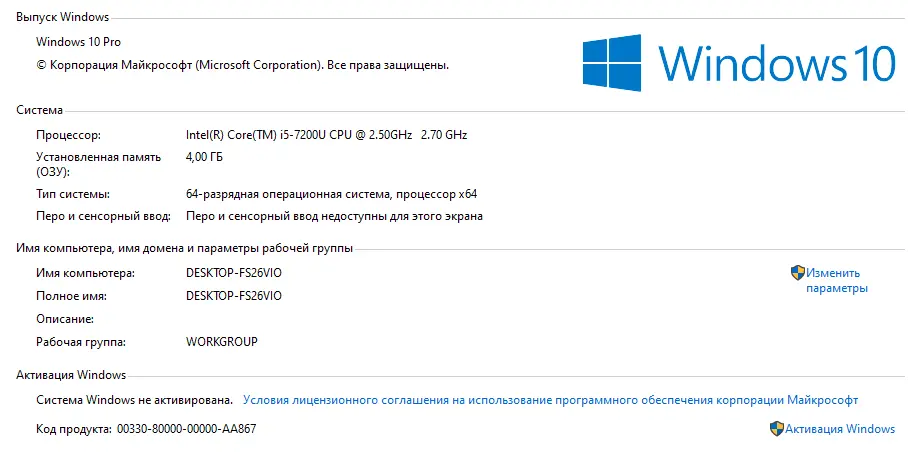Click the shield icon beside Активация Windows
This screenshot has height=457, width=908.
pos(777,429)
